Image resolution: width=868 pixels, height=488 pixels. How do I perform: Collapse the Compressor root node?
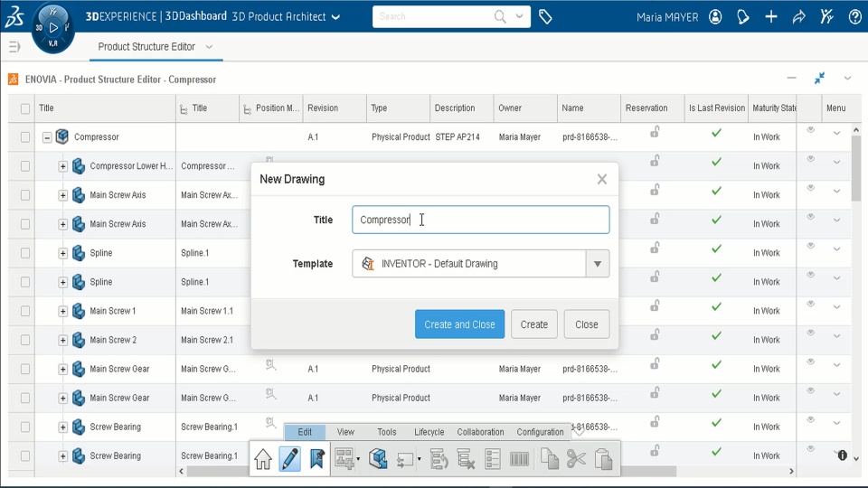[47, 137]
